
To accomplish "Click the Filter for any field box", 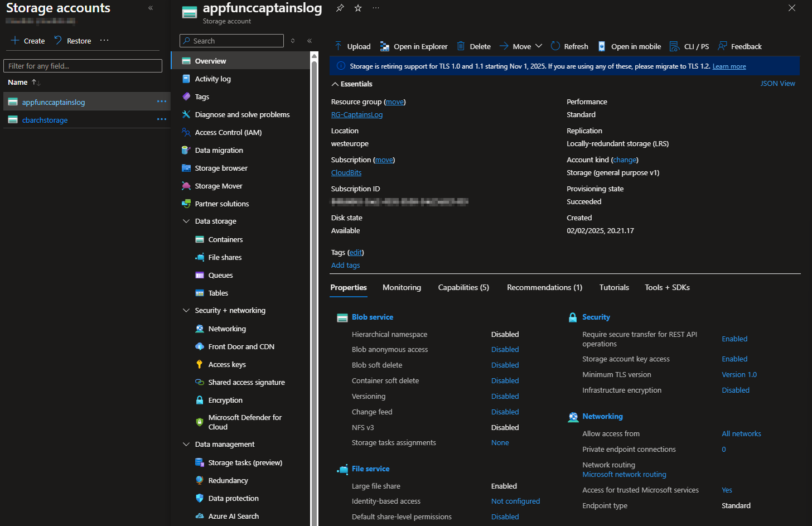I will point(83,66).
